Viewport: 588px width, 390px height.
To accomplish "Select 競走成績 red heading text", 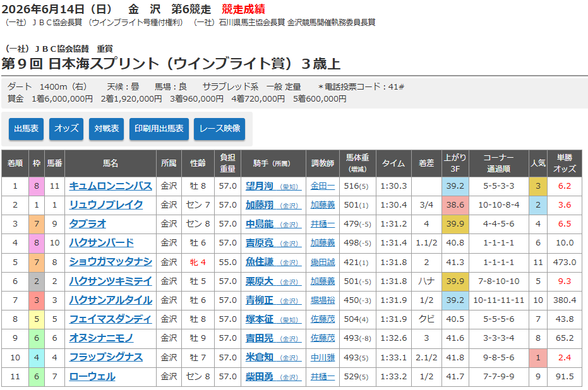I will click(243, 9).
